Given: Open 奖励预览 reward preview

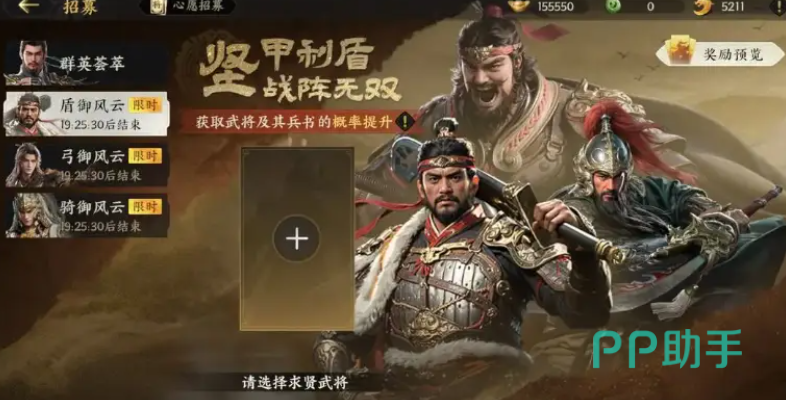Looking at the screenshot, I should click(720, 53).
